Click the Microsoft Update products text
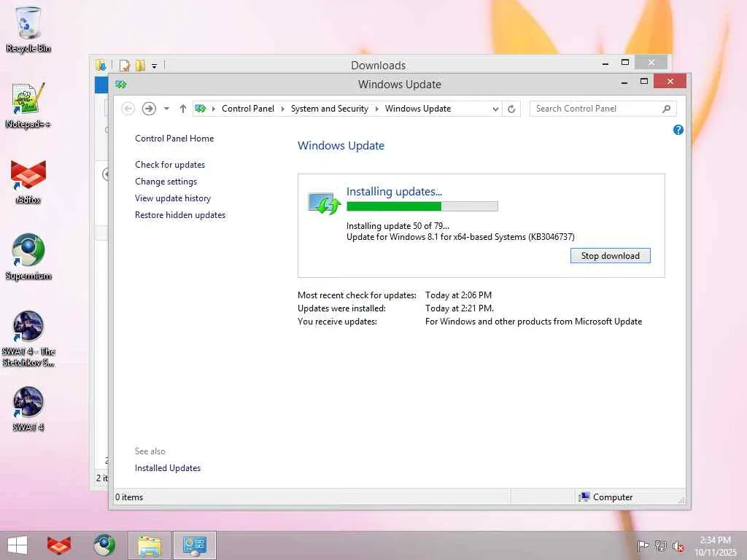 (x=533, y=322)
